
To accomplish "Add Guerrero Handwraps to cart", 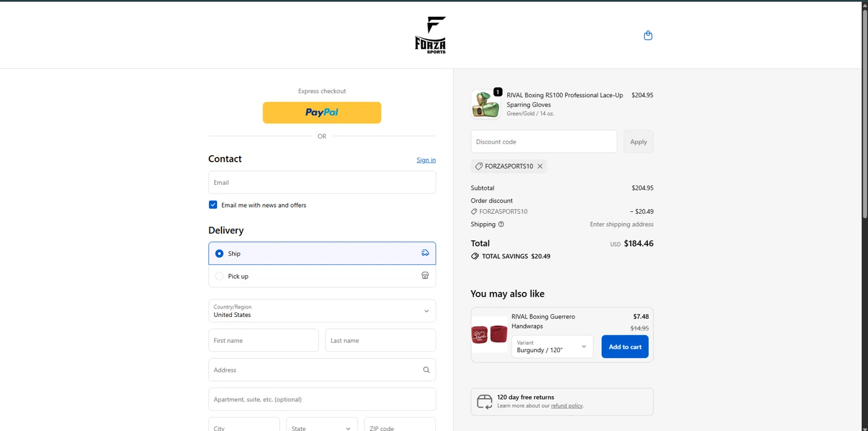I will point(625,346).
